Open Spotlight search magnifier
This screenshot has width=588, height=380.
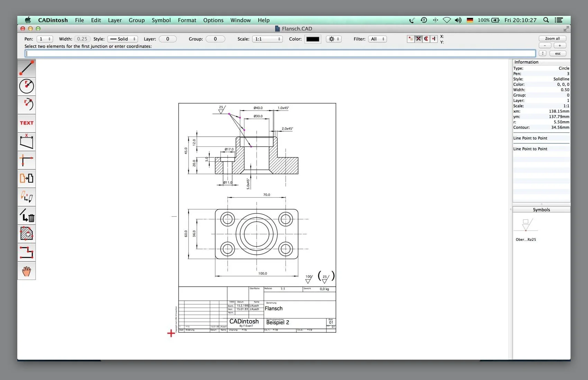point(546,20)
